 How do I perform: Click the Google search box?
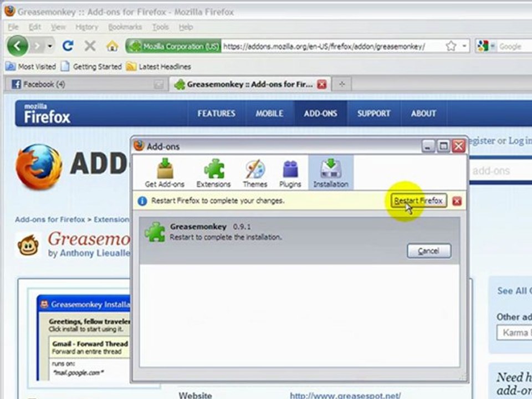point(514,47)
